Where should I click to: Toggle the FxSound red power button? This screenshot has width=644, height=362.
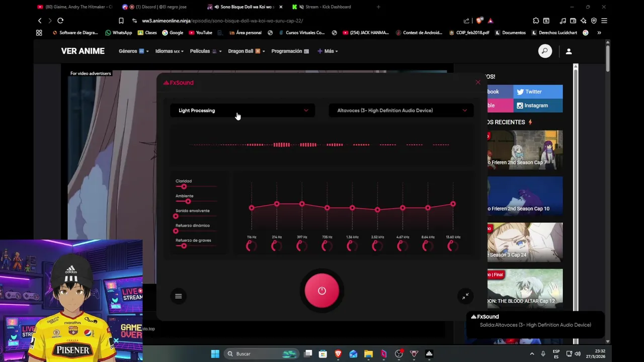[322, 291]
